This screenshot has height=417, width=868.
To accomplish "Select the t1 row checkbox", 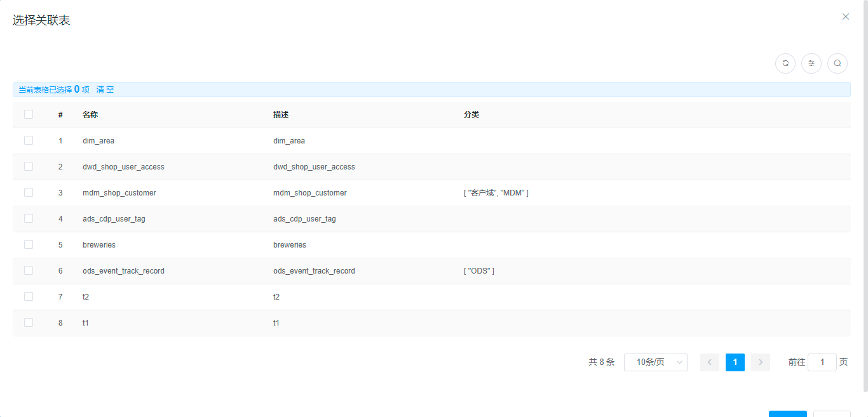I will point(29,322).
